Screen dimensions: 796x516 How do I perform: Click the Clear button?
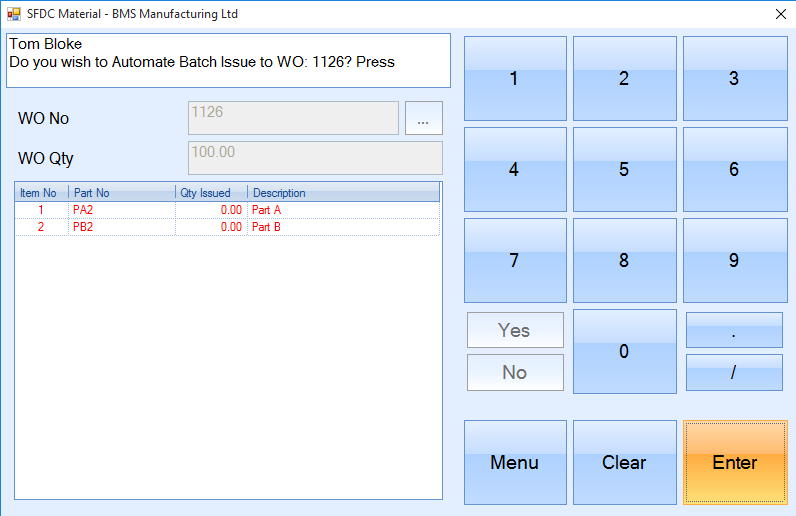625,462
